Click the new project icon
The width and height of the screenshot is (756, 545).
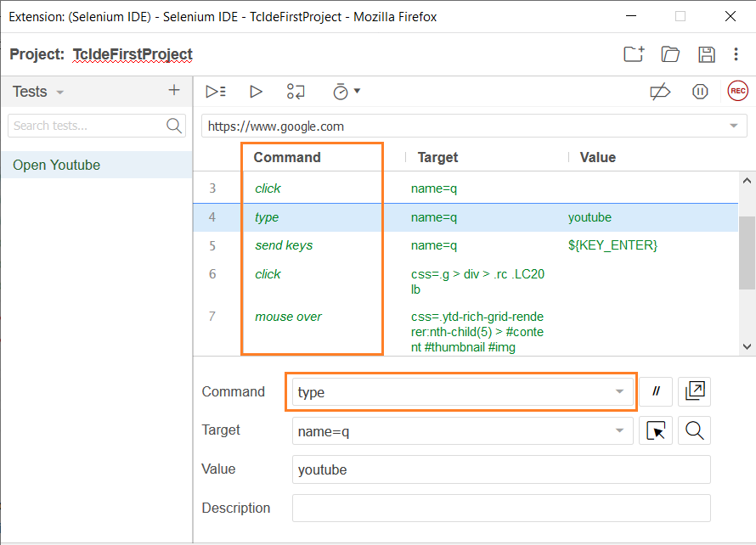pyautogui.click(x=634, y=54)
